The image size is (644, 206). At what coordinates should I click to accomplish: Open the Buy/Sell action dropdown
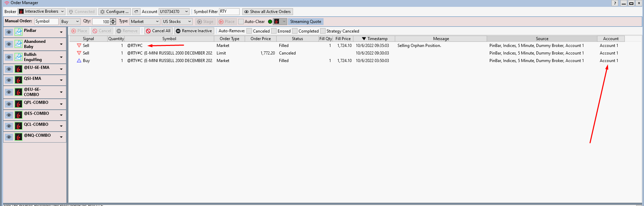(x=70, y=22)
